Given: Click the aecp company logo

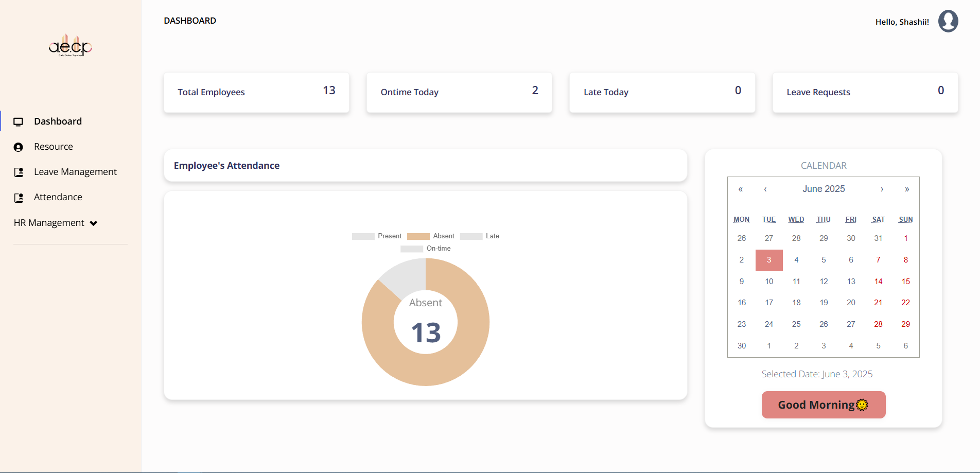Looking at the screenshot, I should tap(71, 46).
